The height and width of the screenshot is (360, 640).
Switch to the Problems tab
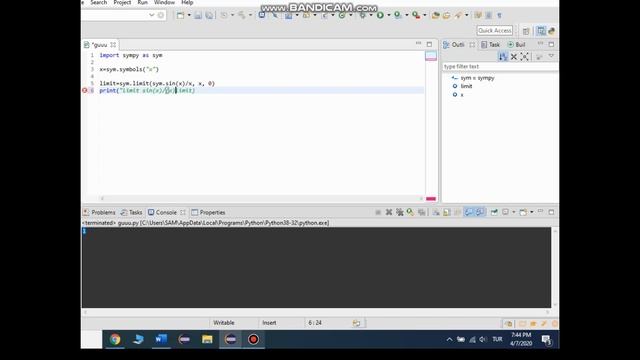99,212
